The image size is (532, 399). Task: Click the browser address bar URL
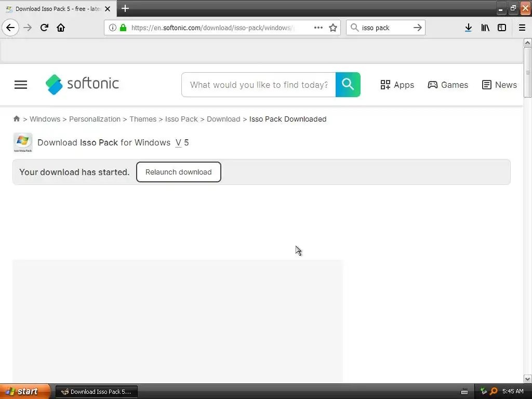tap(212, 28)
